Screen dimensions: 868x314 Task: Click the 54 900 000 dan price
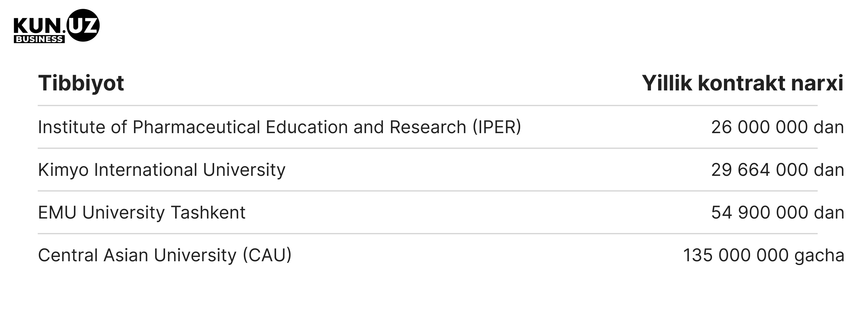(x=778, y=212)
